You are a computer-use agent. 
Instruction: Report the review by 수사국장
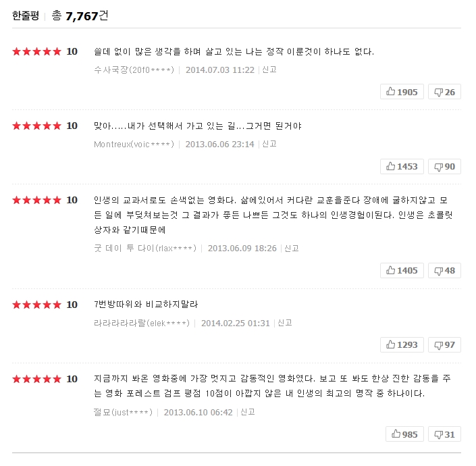click(x=269, y=70)
